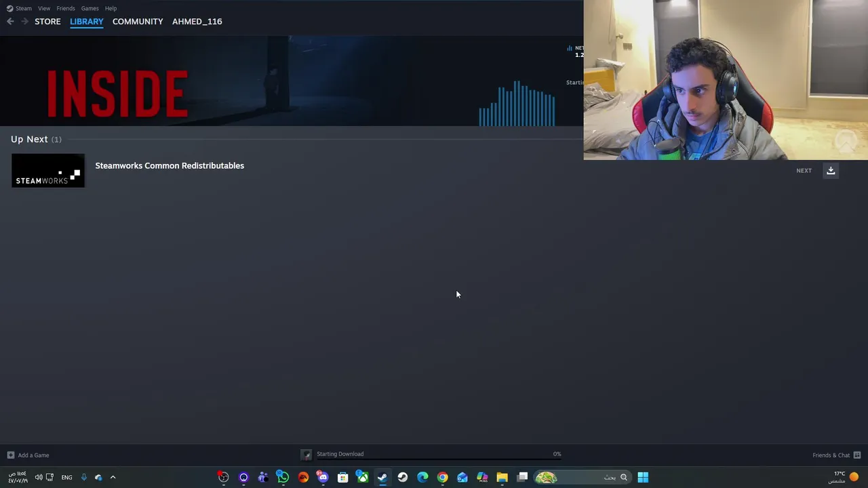The image size is (868, 488).
Task: Open the Friends menu
Action: coord(66,8)
